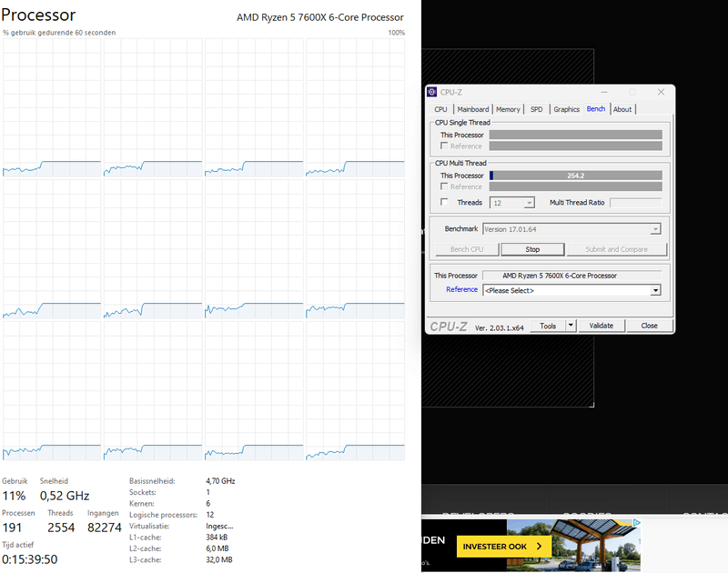Image resolution: width=728 pixels, height=573 pixels.
Task: Click the Processor heading in Task Manager
Action: (x=38, y=15)
